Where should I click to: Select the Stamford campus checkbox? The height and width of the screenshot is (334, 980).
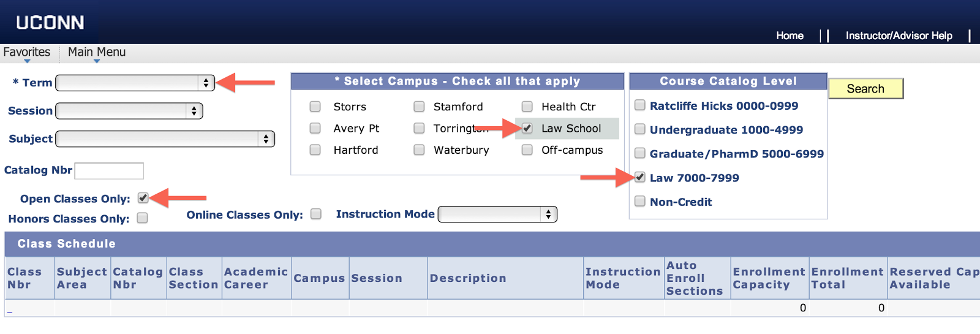click(x=419, y=107)
